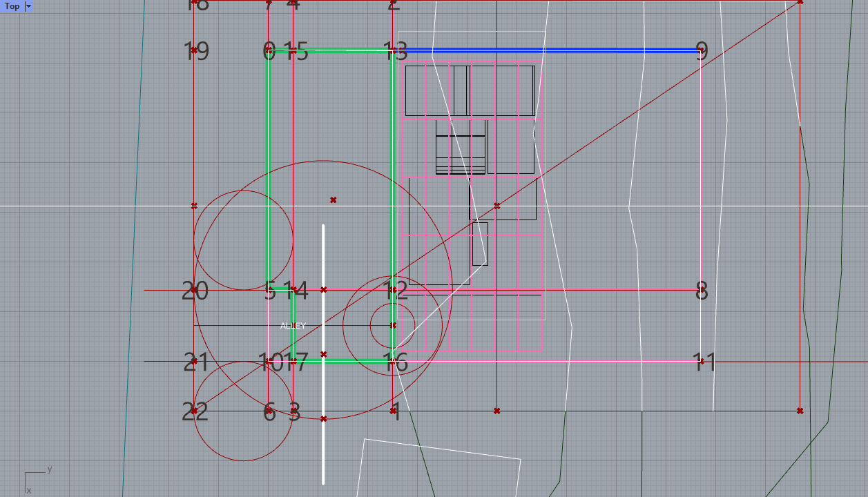The height and width of the screenshot is (497, 868).
Task: Select the point label 3
Action: (x=294, y=413)
